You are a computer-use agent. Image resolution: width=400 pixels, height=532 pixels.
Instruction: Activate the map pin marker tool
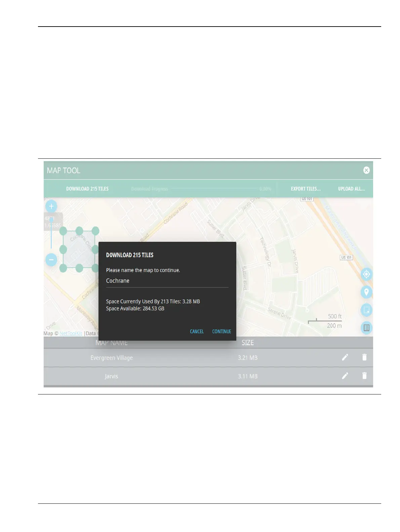coord(366,292)
